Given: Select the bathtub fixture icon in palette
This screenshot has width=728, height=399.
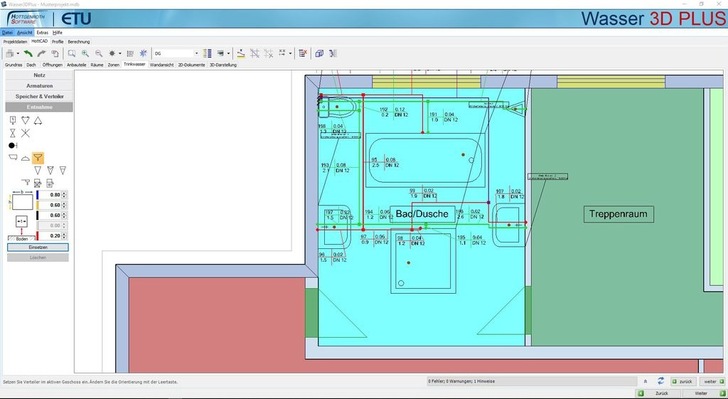Looking at the screenshot, I should tap(13, 158).
